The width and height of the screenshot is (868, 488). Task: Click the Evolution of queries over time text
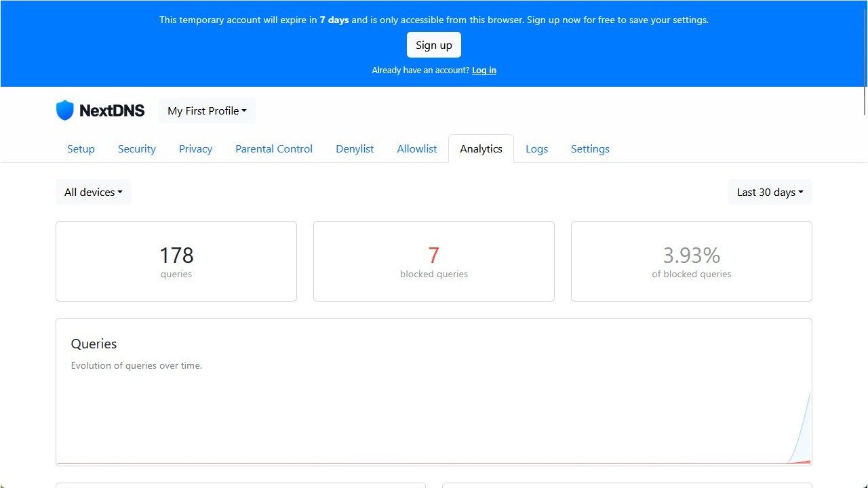pos(136,365)
